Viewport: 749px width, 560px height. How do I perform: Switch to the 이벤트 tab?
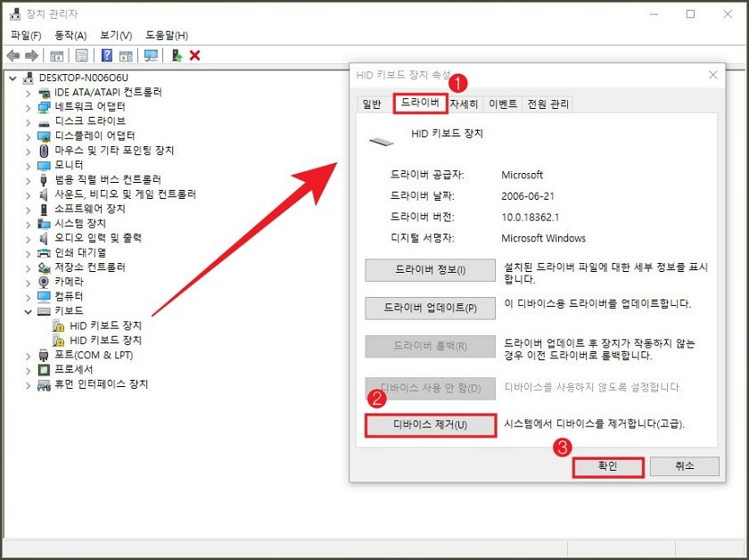pyautogui.click(x=503, y=103)
